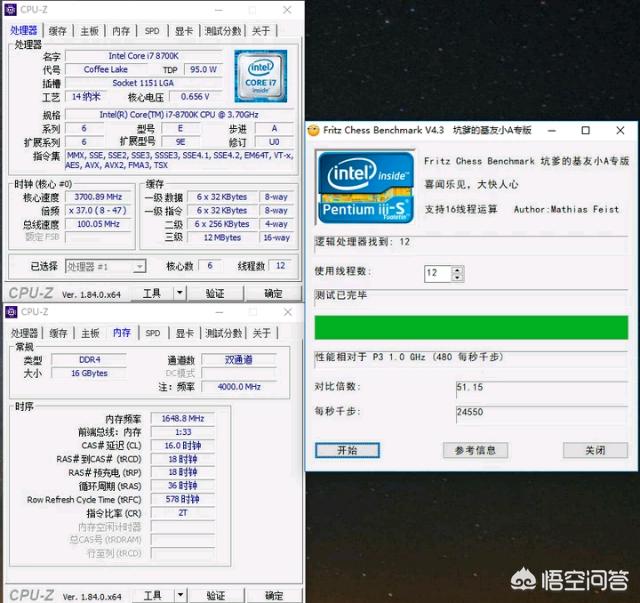The width and height of the screenshot is (640, 603).
Task: Maximize the Fritz Chess Benchmark window
Action: pyautogui.click(x=586, y=130)
